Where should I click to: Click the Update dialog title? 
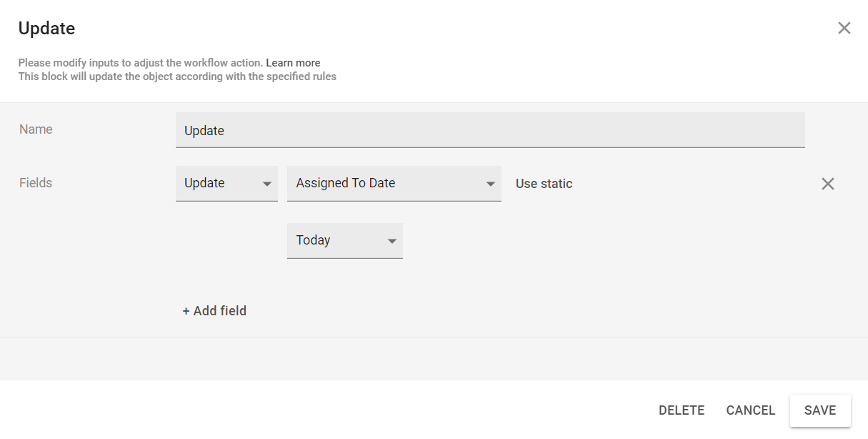click(x=46, y=29)
